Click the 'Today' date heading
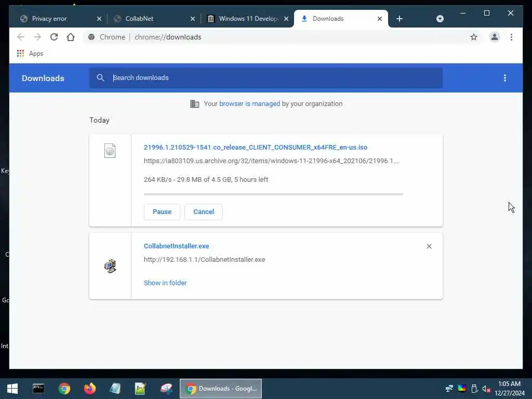Screen dimensions: 532x399 coord(99,120)
